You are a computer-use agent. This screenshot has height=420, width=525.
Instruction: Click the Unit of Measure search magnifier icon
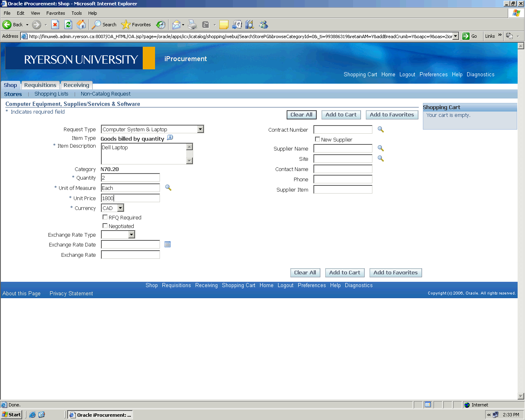click(168, 188)
